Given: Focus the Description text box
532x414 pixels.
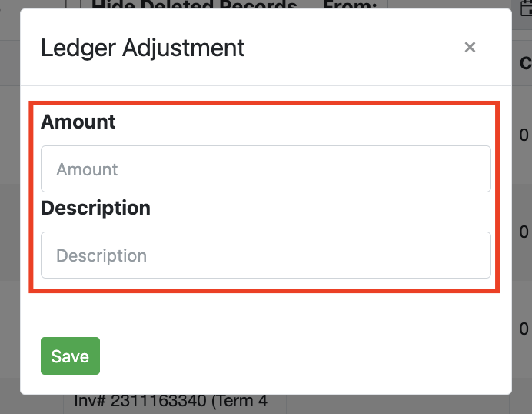Looking at the screenshot, I should click(265, 255).
